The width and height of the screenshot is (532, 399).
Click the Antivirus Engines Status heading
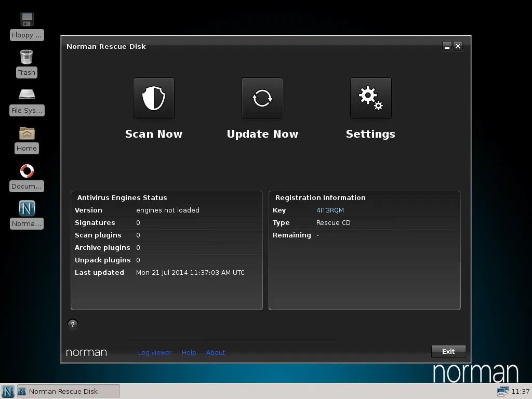(x=122, y=198)
